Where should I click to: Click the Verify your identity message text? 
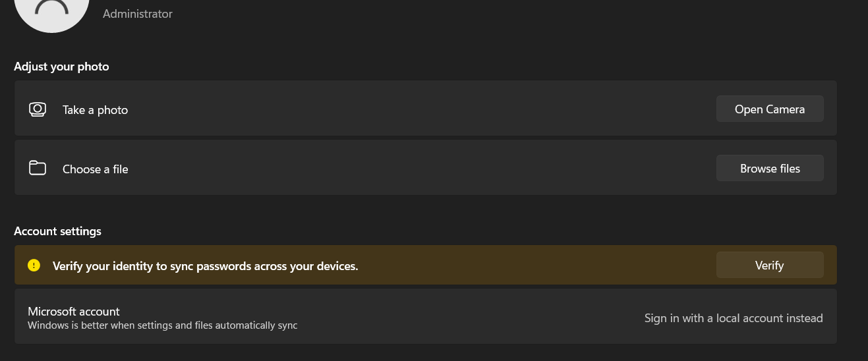[x=205, y=266]
